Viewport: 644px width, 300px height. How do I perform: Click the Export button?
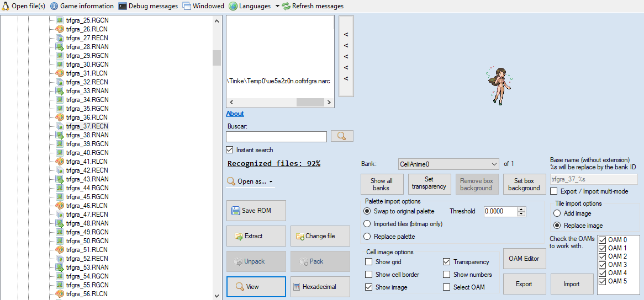tap(525, 284)
